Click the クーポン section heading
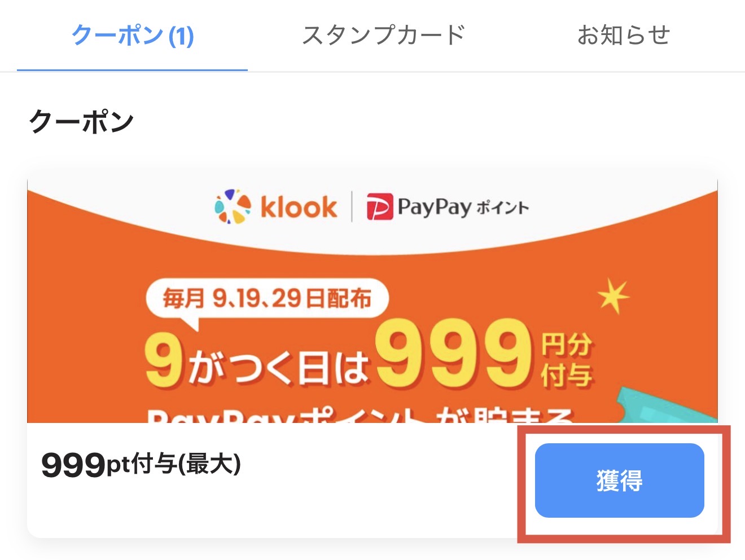This screenshot has height=560, width=745. pyautogui.click(x=81, y=121)
